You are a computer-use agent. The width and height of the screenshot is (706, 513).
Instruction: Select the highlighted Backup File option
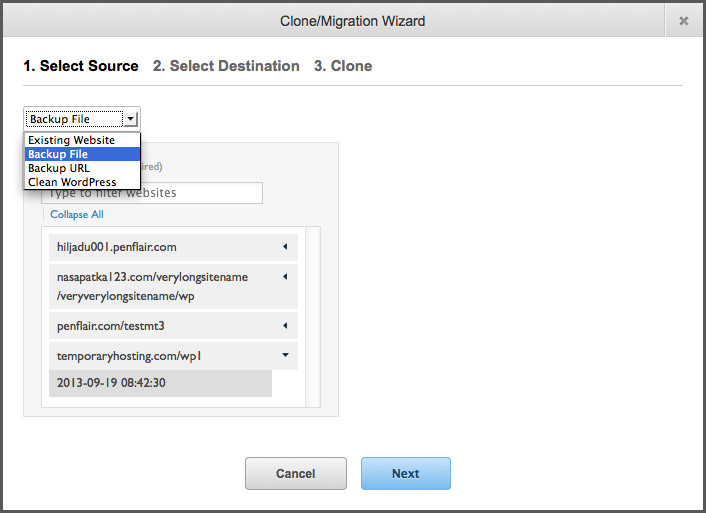click(58, 154)
